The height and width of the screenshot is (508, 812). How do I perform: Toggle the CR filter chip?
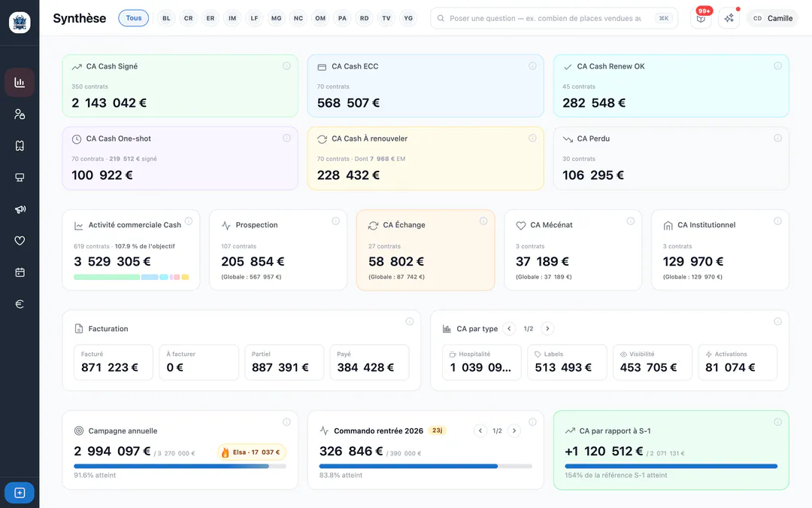[189, 18]
